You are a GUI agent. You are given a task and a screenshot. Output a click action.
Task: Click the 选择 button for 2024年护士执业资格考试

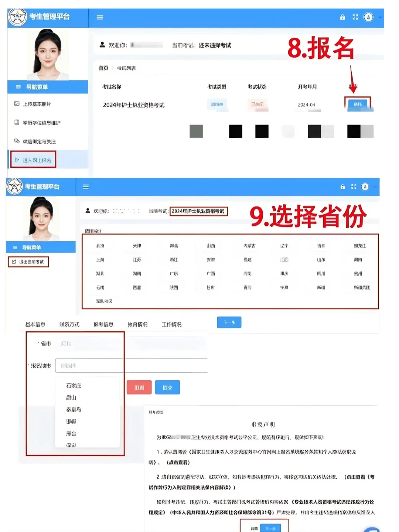tap(358, 104)
